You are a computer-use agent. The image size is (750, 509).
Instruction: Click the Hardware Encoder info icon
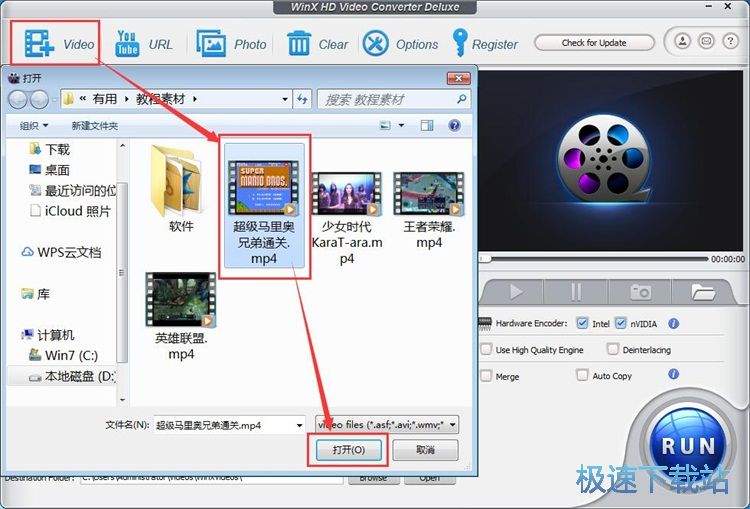[673, 323]
